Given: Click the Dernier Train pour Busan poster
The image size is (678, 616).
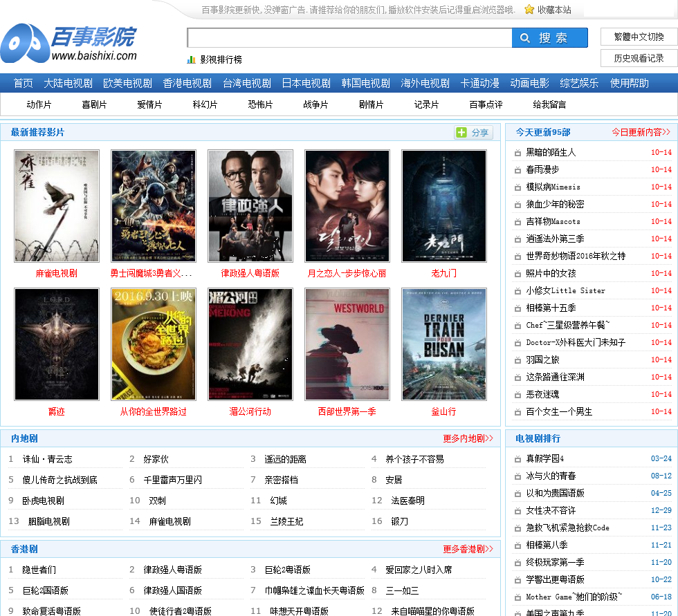Looking at the screenshot, I should coord(444,344).
